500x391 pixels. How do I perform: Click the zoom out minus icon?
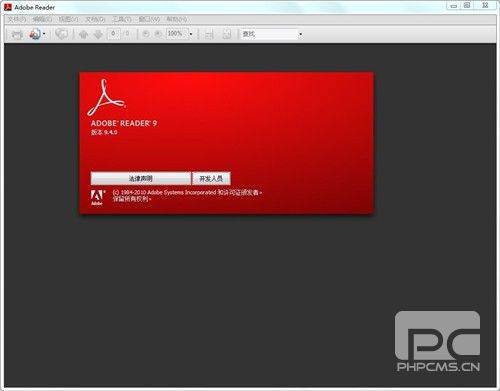(x=146, y=34)
